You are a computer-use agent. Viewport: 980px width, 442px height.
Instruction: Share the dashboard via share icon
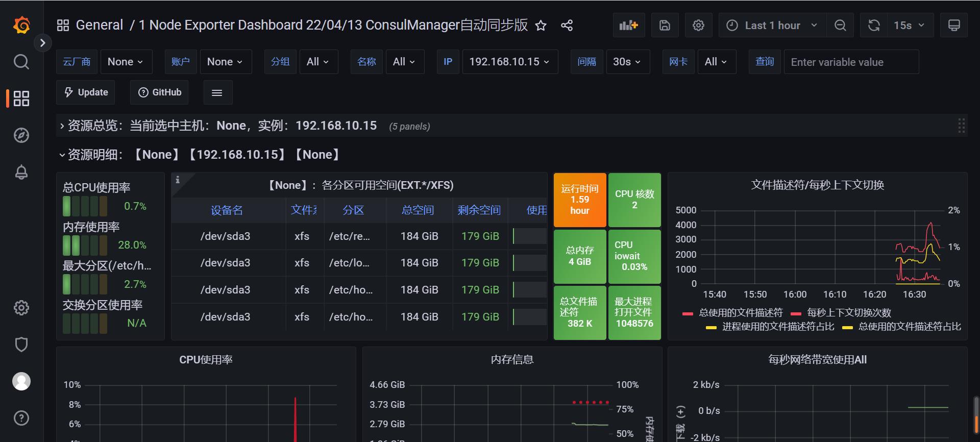coord(567,26)
